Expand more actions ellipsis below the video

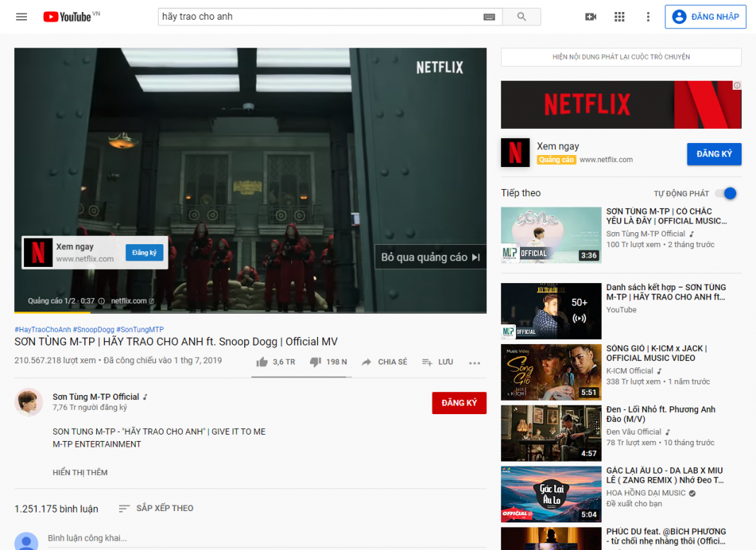point(474,362)
